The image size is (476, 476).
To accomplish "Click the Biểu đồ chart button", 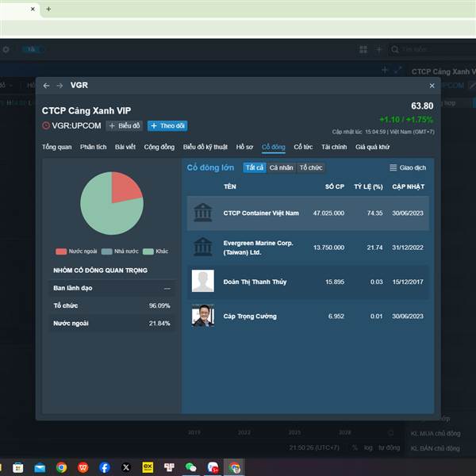I will [x=125, y=125].
